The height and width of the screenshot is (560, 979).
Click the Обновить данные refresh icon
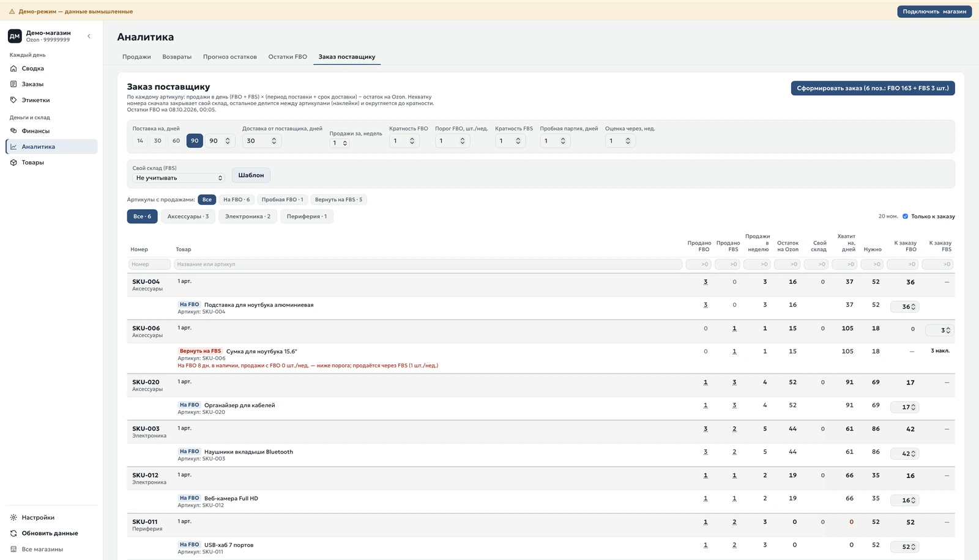13,533
